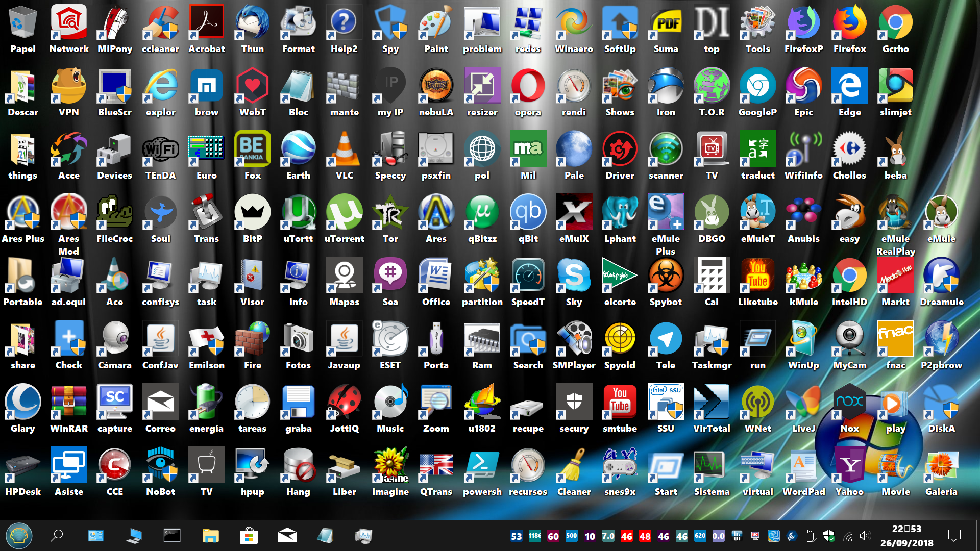The height and width of the screenshot is (551, 980).
Task: Launch the Ares Plus shortcut
Action: point(23,219)
